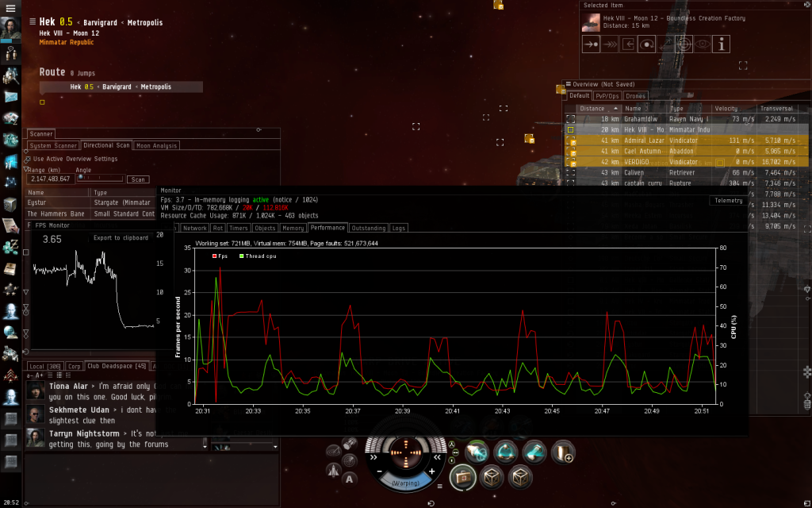Open the mail envelope icon in Neocom
812x508 pixels.
click(11, 97)
